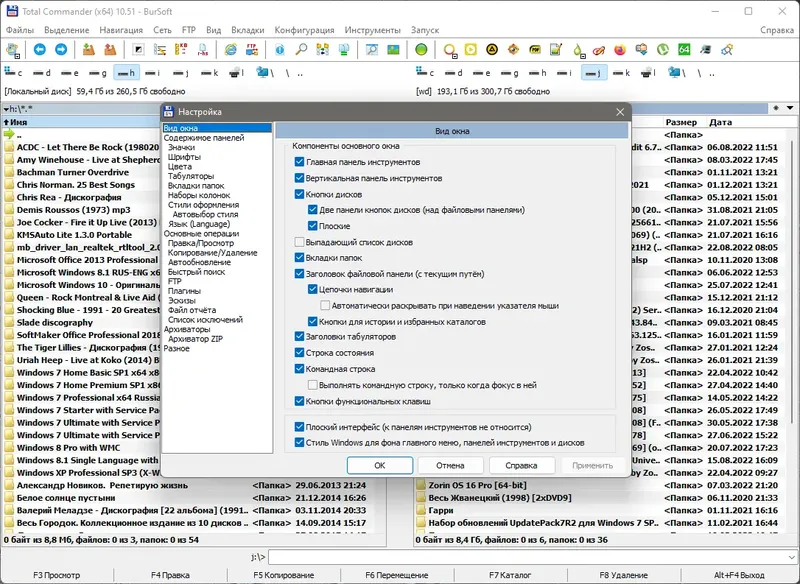Click the command line input field
The height and width of the screenshot is (584, 800).
[x=530, y=557]
